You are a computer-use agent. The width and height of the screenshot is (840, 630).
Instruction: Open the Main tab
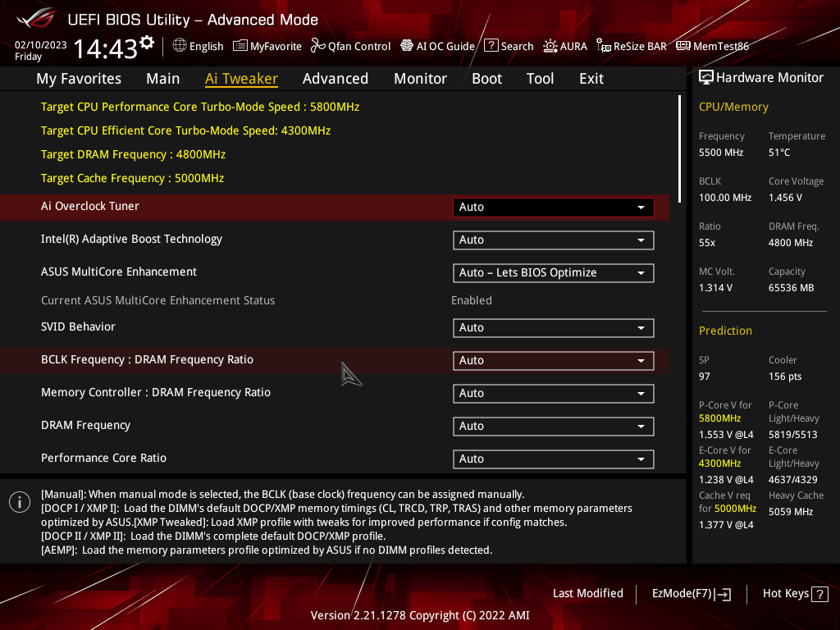tap(163, 79)
